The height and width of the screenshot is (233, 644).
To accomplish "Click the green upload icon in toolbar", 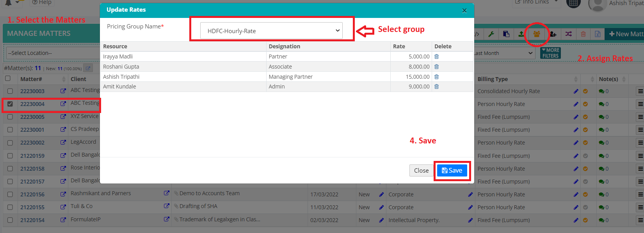I will click(x=521, y=34).
